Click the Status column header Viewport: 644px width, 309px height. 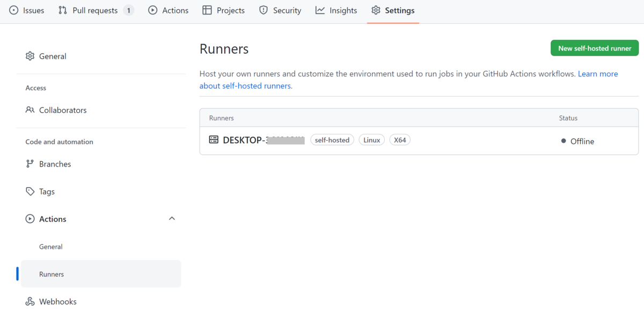click(x=568, y=118)
